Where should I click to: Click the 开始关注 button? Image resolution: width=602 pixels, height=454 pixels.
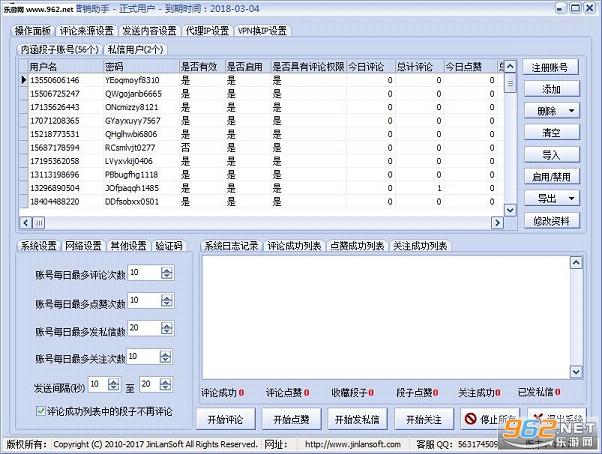(x=424, y=419)
